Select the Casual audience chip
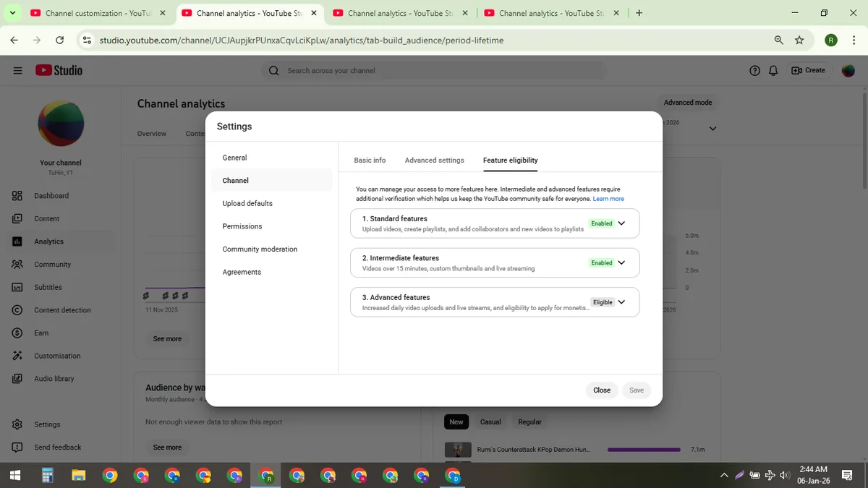Screen dimensions: 868x488 pos(490,421)
